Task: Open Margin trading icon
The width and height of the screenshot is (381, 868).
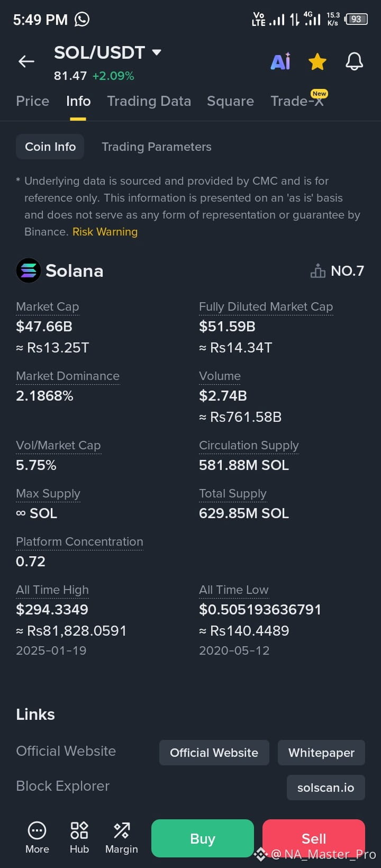Action: [x=122, y=830]
